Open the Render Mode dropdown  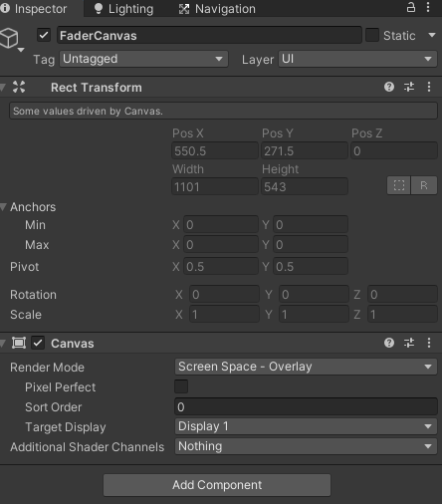(x=306, y=367)
